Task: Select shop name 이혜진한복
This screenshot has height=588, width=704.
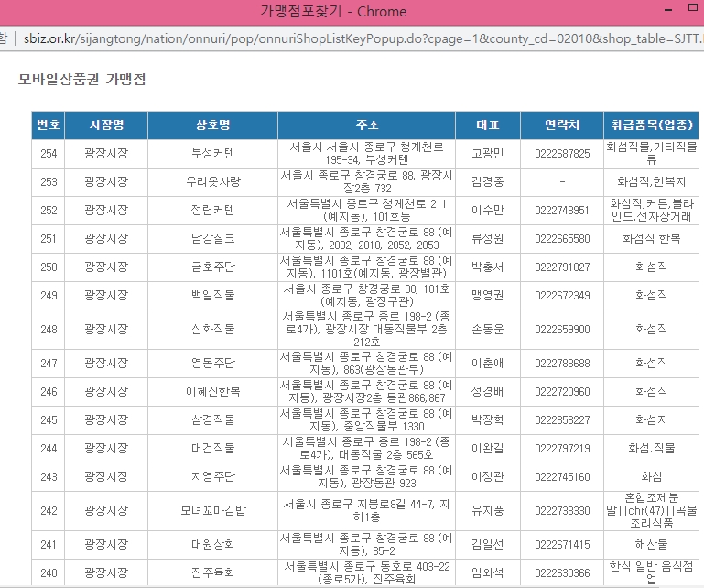Action: [x=212, y=392]
